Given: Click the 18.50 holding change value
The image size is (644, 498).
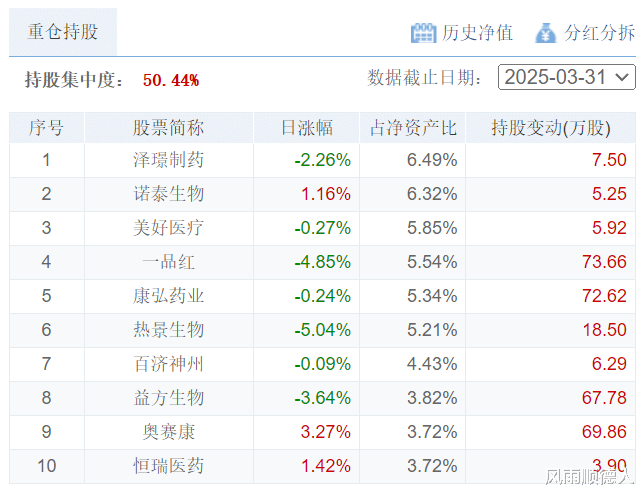Looking at the screenshot, I should click(x=604, y=330).
